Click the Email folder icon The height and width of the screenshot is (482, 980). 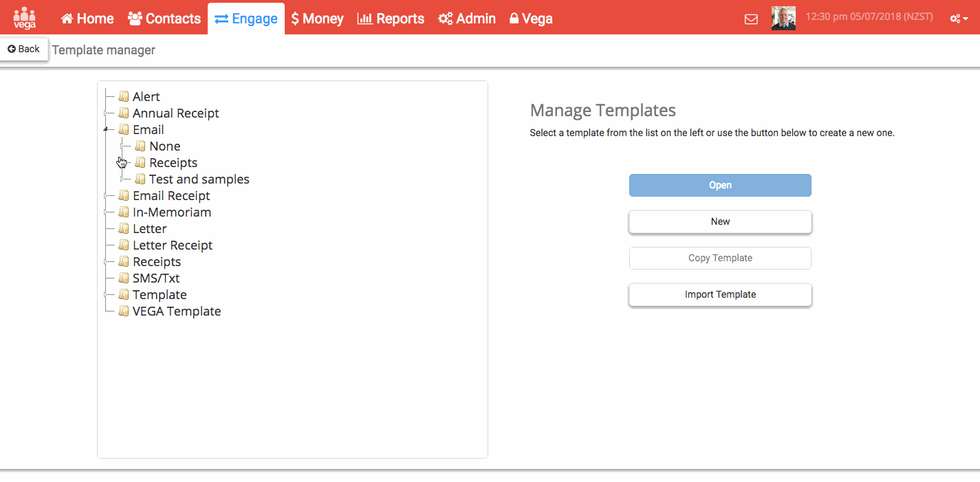[x=124, y=129]
